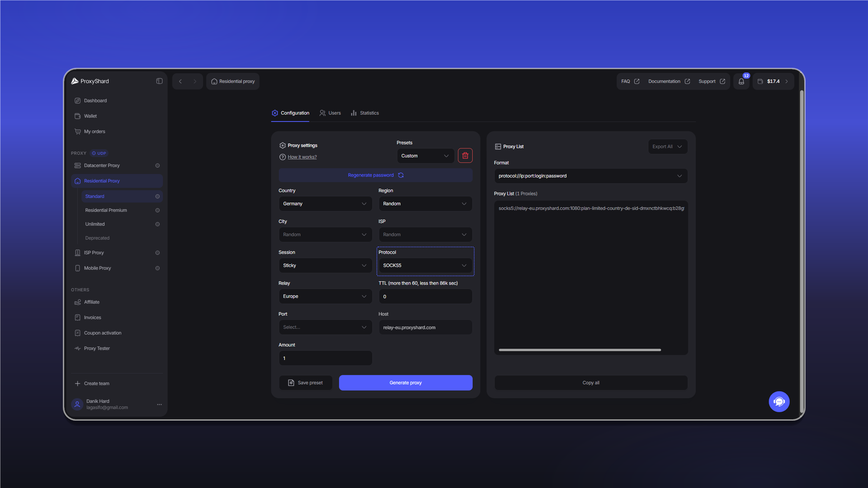
Task: Expand the Session dropdown showing Sticky
Action: pos(325,265)
